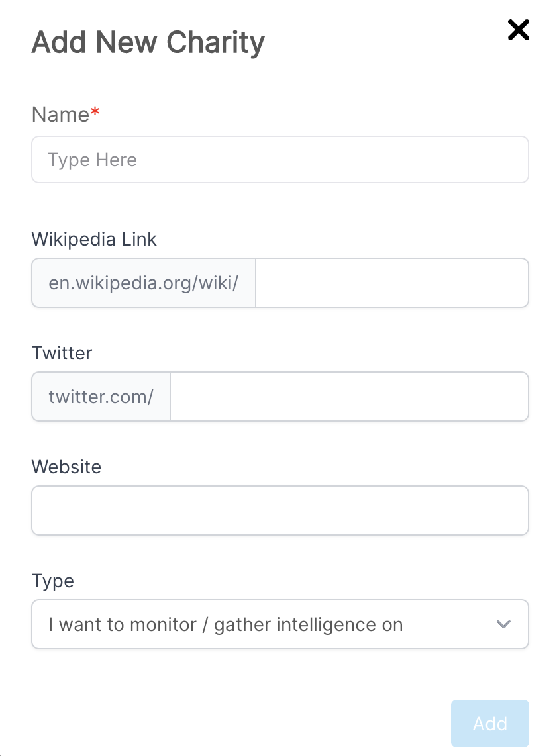Click the Twitter handle input field
The image size is (559, 756).
coord(349,397)
